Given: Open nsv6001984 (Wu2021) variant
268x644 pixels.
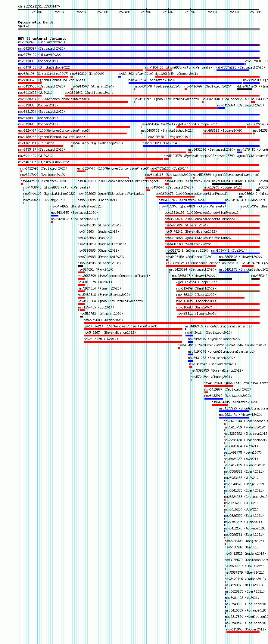Looking at the screenshot, I should 158,124.
